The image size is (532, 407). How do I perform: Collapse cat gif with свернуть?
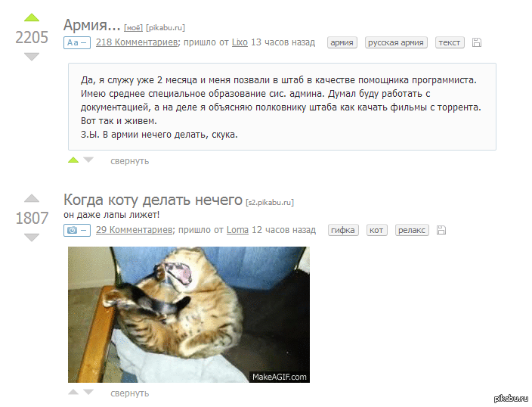coord(130,393)
